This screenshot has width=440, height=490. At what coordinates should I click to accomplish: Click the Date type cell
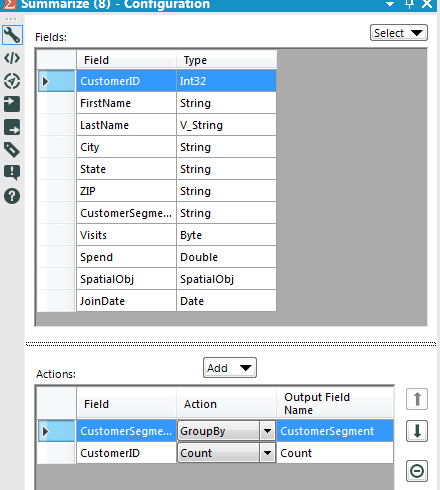click(226, 301)
